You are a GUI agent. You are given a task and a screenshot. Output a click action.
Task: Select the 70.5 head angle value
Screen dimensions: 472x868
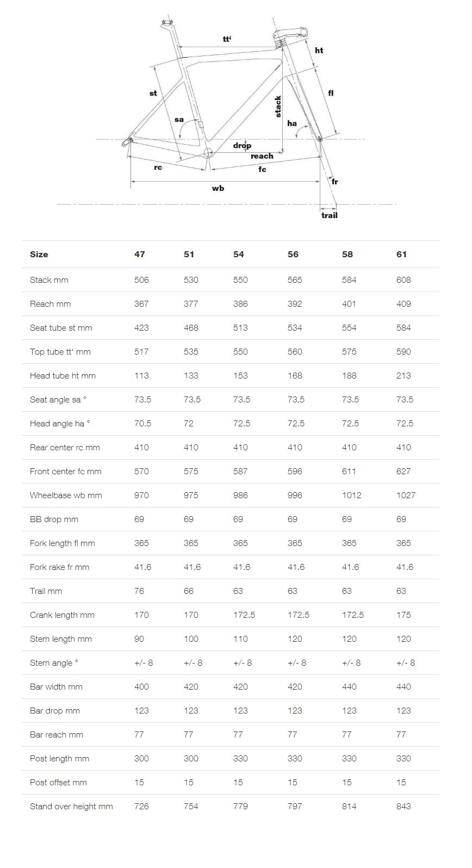coord(142,424)
